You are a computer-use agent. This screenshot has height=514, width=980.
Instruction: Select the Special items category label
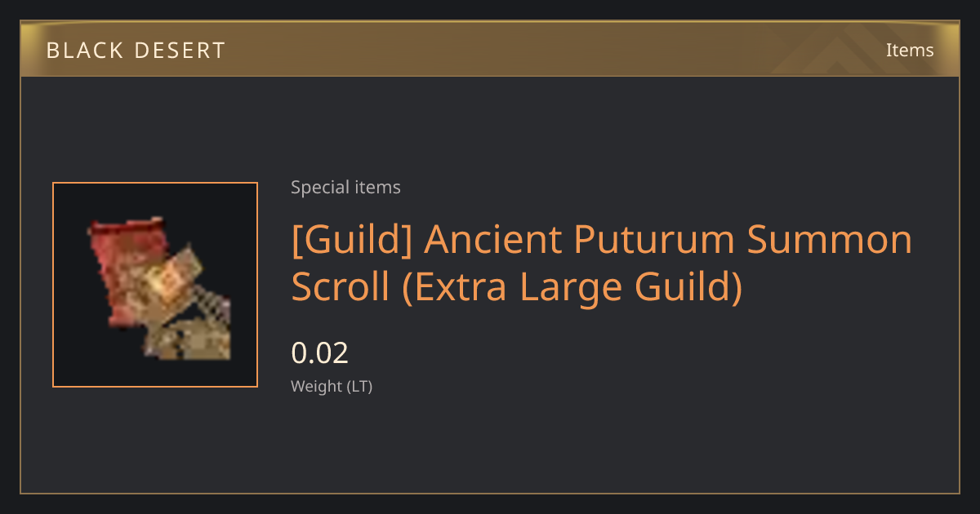[345, 187]
